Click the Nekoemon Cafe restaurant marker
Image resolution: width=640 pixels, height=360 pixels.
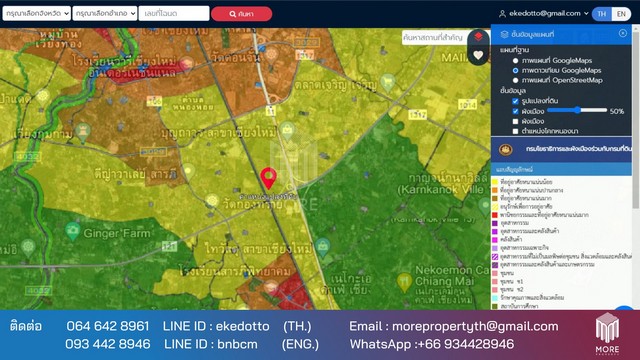404,282
